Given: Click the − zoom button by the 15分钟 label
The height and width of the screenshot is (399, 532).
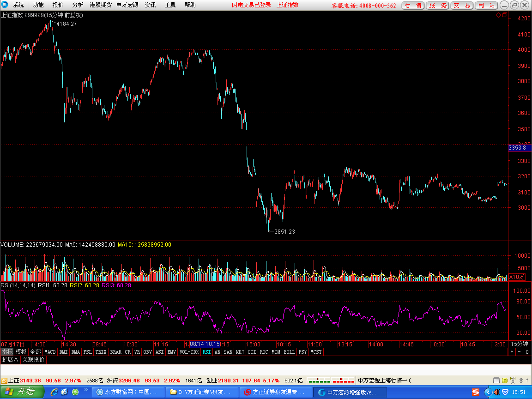Looking at the screenshot, I should click(x=520, y=352).
